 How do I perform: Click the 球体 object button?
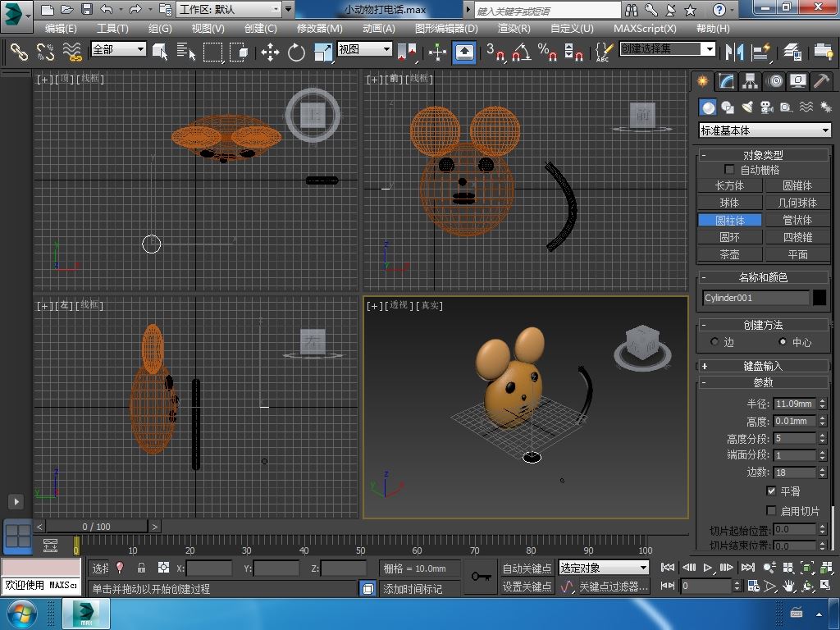point(729,203)
